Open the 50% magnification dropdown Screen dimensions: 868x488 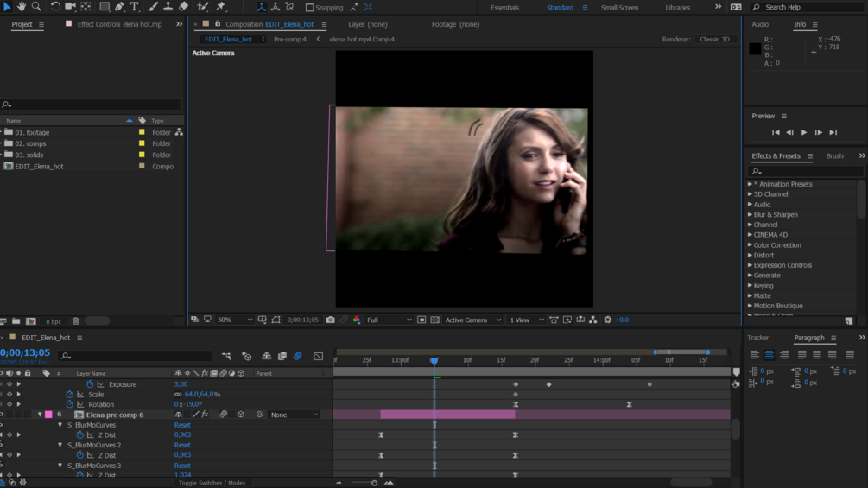click(235, 320)
